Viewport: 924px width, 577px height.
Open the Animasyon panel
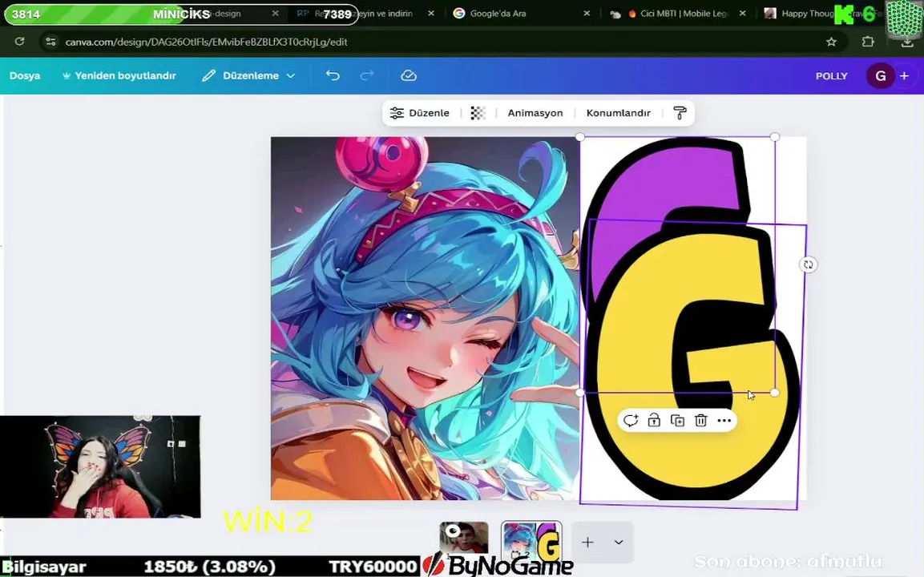coord(535,113)
